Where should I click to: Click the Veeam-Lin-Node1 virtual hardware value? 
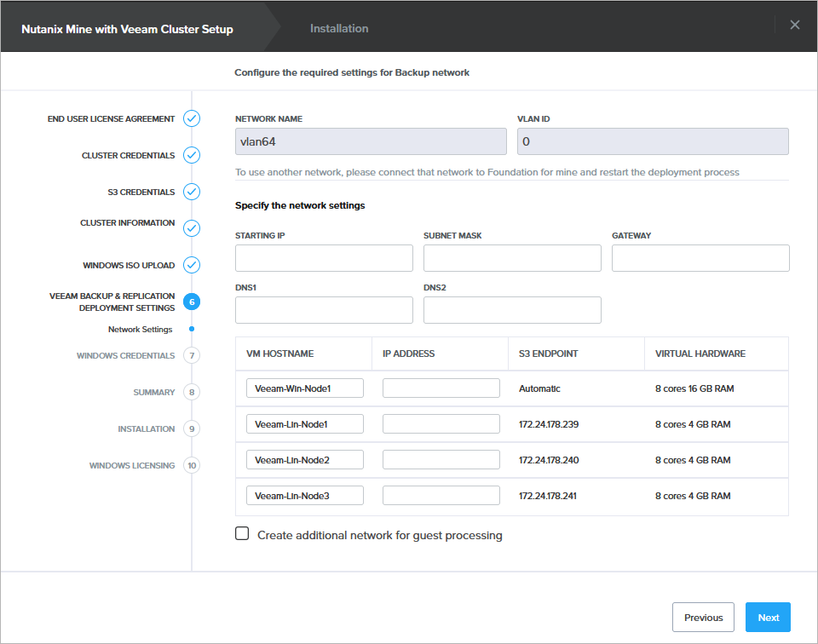pos(693,424)
